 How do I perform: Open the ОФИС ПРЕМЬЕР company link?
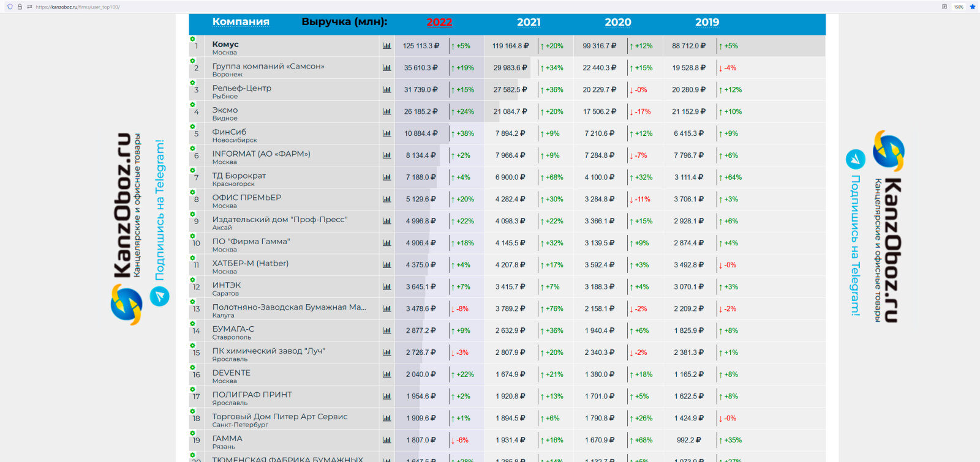(247, 198)
